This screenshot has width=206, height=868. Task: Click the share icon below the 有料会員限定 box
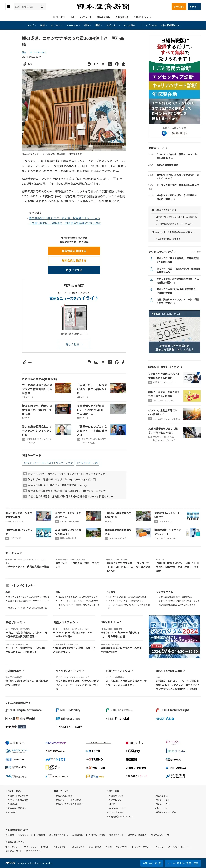click(124, 362)
